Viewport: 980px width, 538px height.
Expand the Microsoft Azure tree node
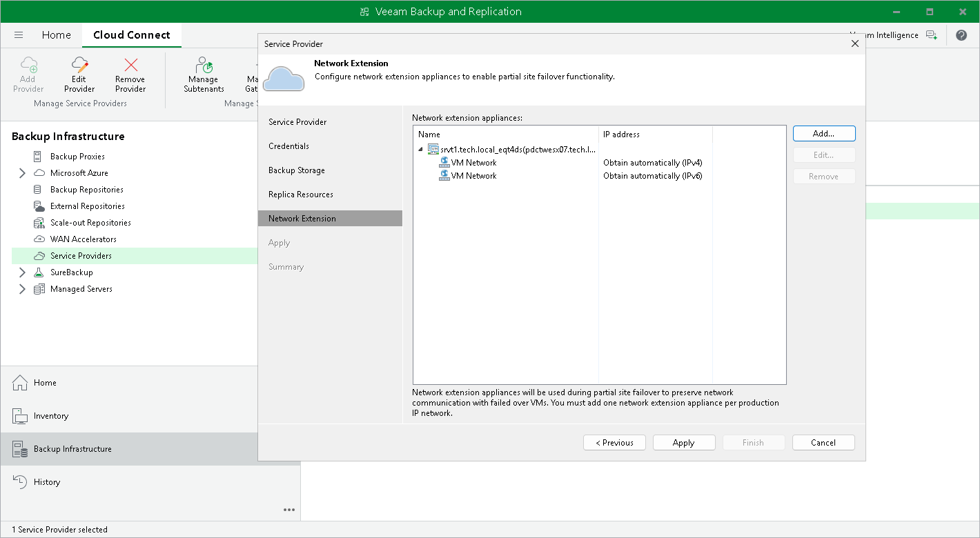pos(22,173)
